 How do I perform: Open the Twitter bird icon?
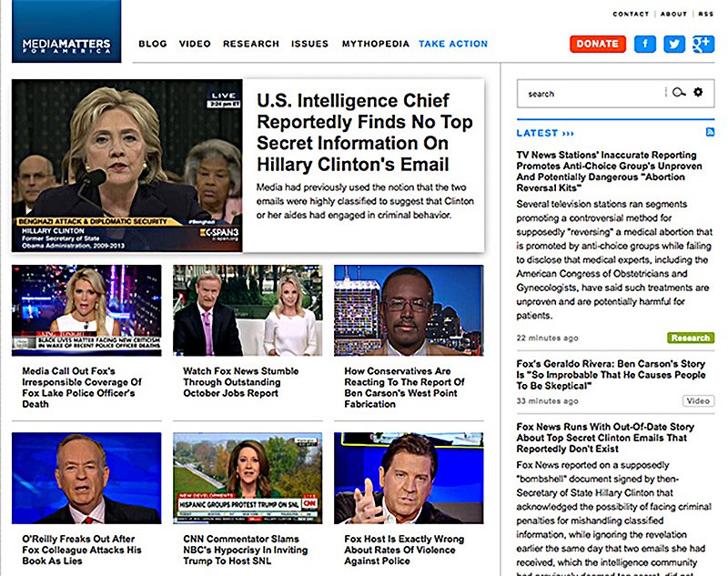pos(674,44)
